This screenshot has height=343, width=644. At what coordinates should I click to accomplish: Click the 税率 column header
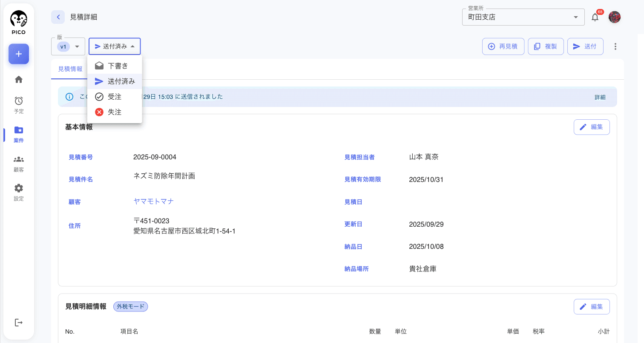coord(539,331)
